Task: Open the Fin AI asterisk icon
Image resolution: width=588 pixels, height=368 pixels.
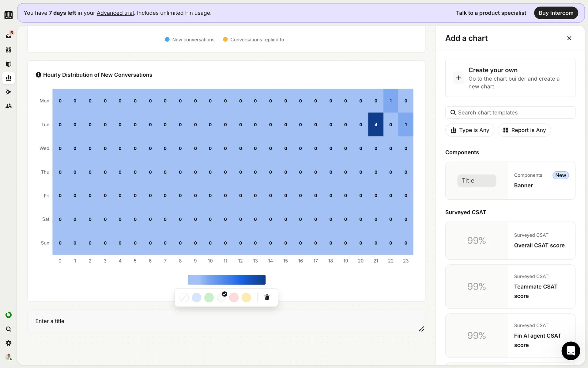Action: click(9, 50)
